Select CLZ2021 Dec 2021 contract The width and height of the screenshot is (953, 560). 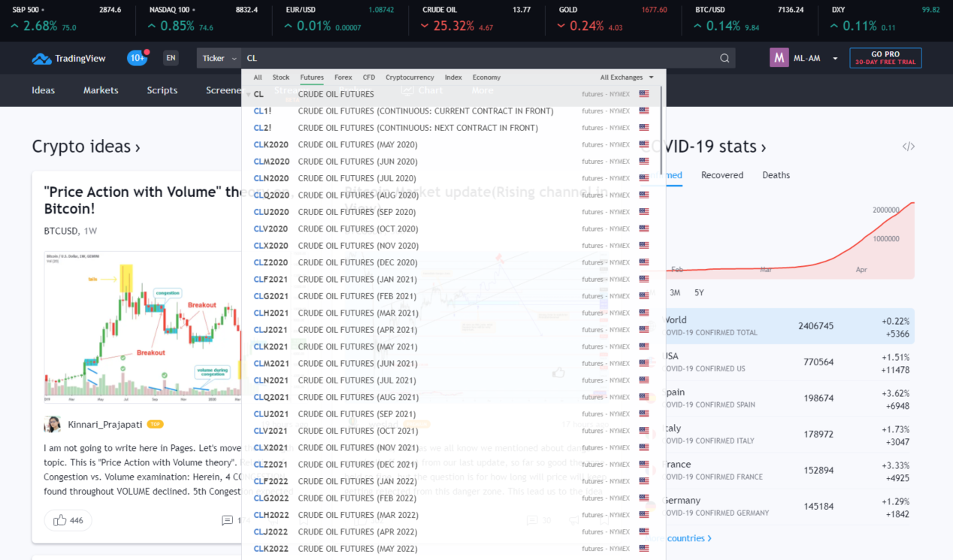click(451, 465)
